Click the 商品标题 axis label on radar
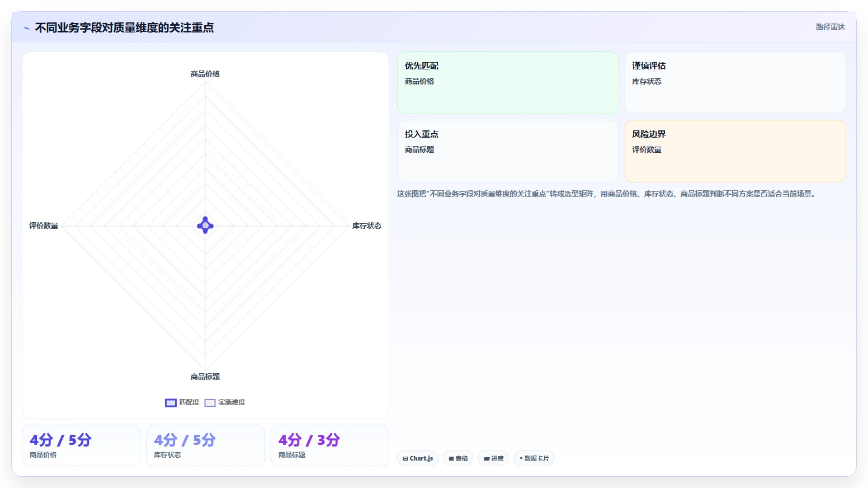The image size is (868, 488). (205, 377)
